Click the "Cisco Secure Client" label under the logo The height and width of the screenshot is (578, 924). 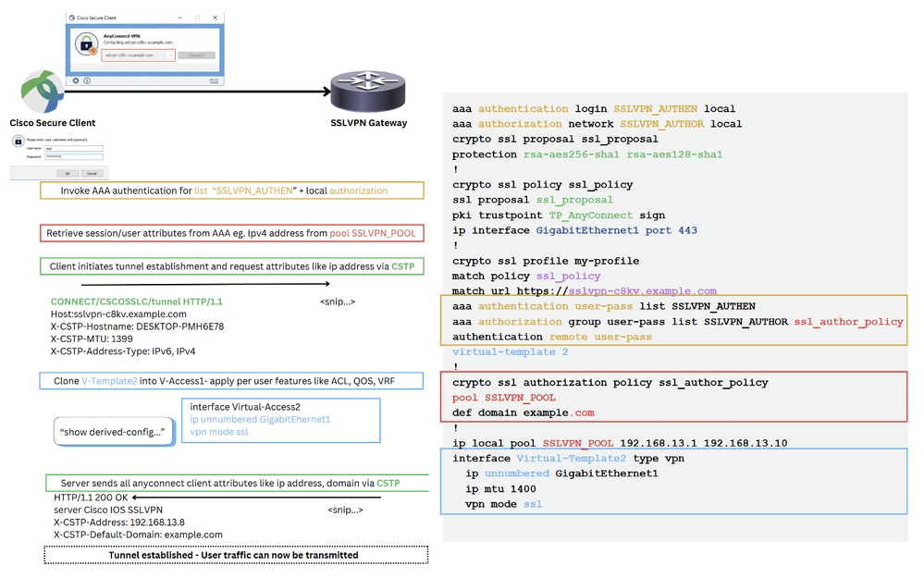pyautogui.click(x=53, y=123)
